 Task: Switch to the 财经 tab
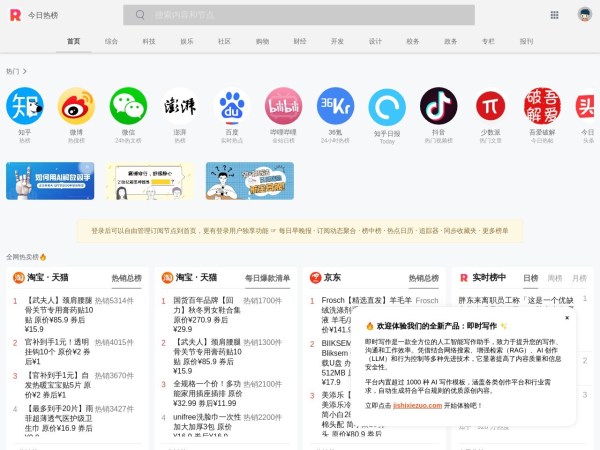300,42
